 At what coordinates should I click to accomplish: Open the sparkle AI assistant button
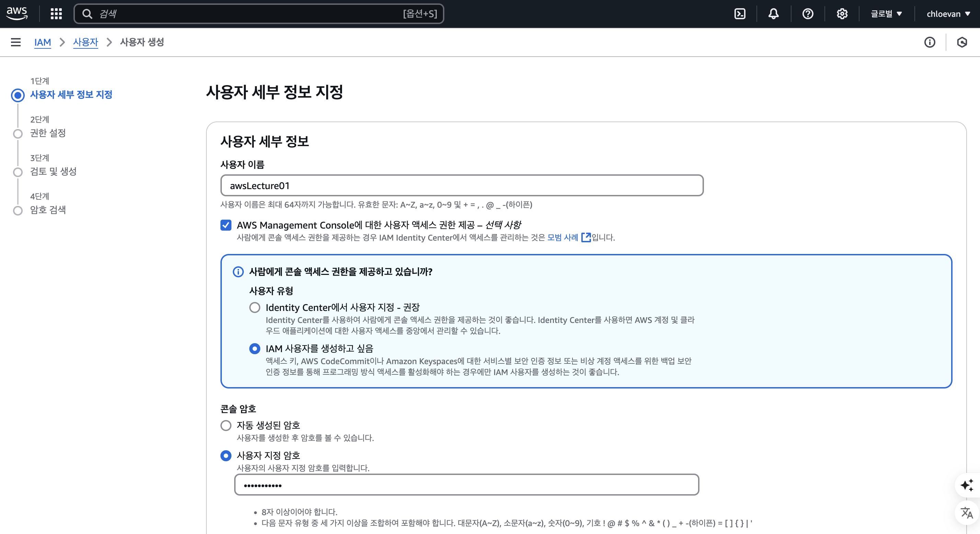(966, 485)
